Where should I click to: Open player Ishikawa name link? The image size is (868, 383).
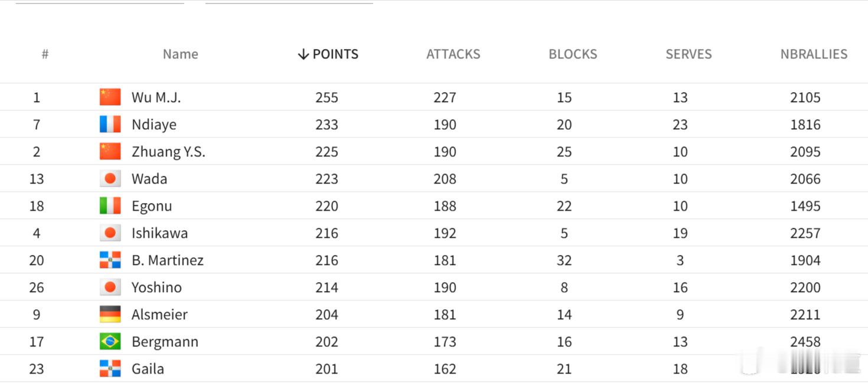pos(159,233)
